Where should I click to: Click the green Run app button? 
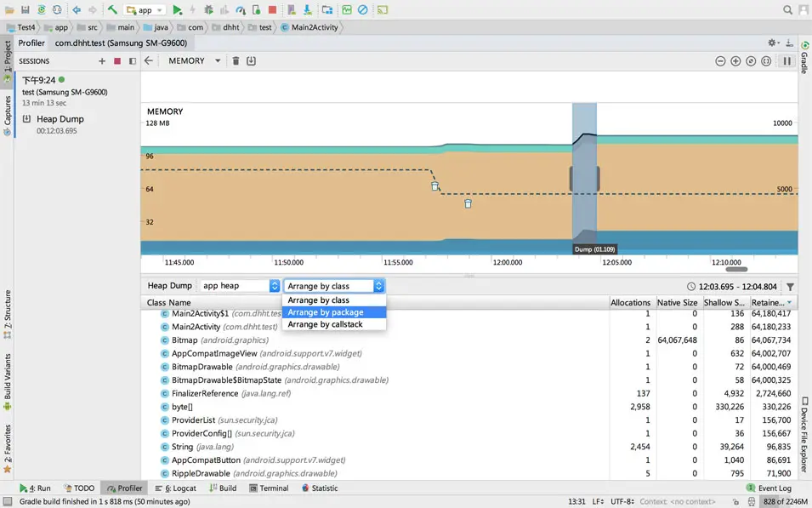(177, 10)
